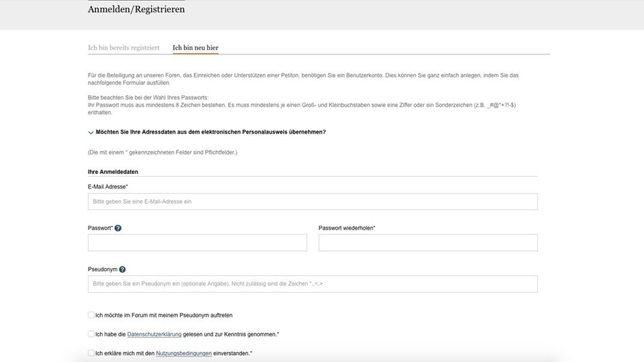This screenshot has width=644, height=362.
Task: Check the Nutzungsbedingungen agreement checkbox
Action: (91, 353)
